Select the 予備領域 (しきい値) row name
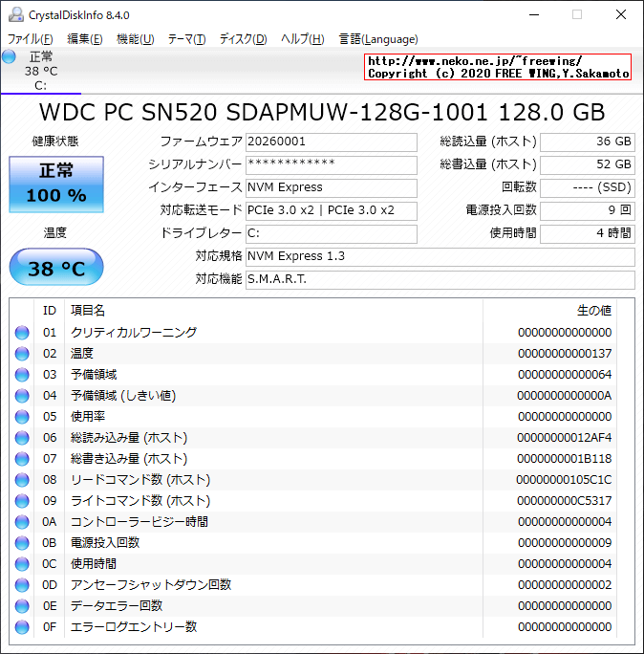This screenshot has width=644, height=654. point(123,396)
